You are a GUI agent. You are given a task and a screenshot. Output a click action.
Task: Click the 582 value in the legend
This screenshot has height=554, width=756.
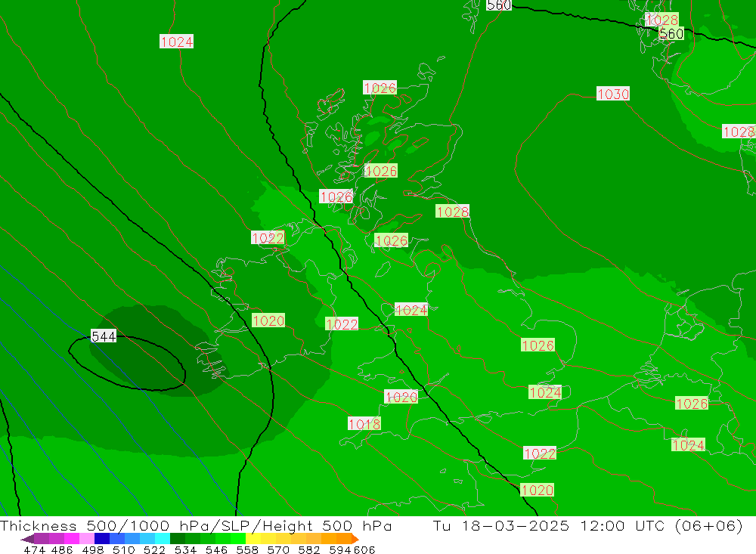(308, 549)
